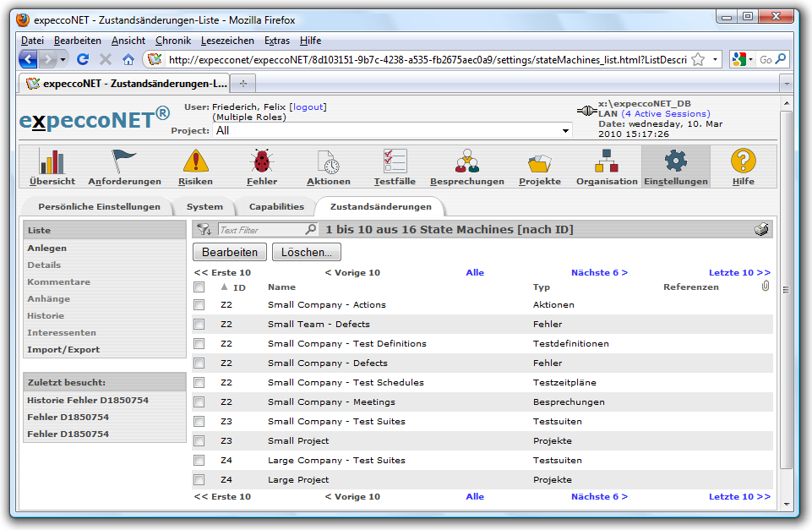Viewport: 812px width, 530px height.
Task: Switch to the Capabilities tab
Action: click(276, 207)
